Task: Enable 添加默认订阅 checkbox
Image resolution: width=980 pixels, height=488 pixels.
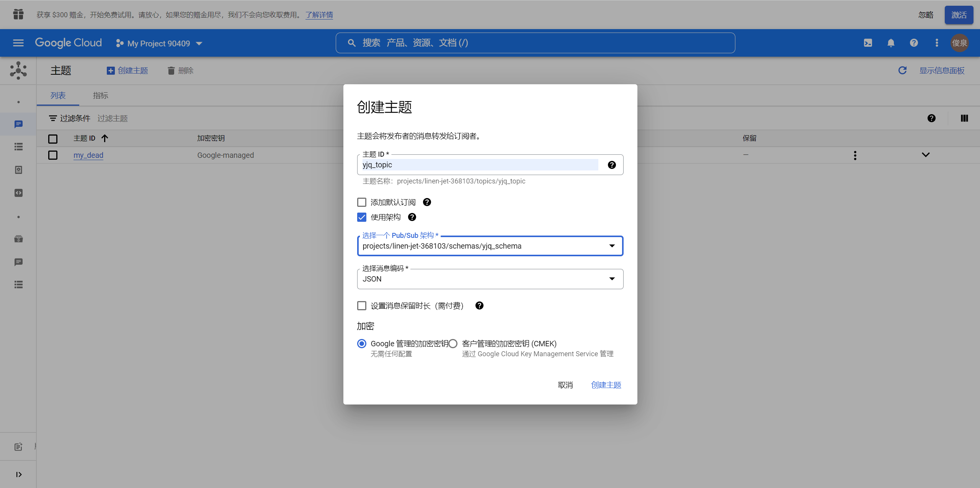Action: [362, 202]
